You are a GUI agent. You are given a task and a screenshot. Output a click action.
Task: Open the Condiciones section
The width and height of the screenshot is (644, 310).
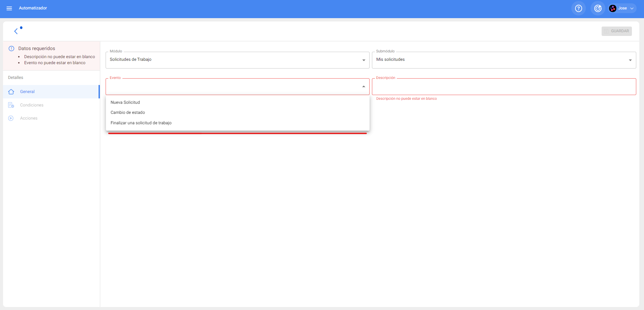32,105
